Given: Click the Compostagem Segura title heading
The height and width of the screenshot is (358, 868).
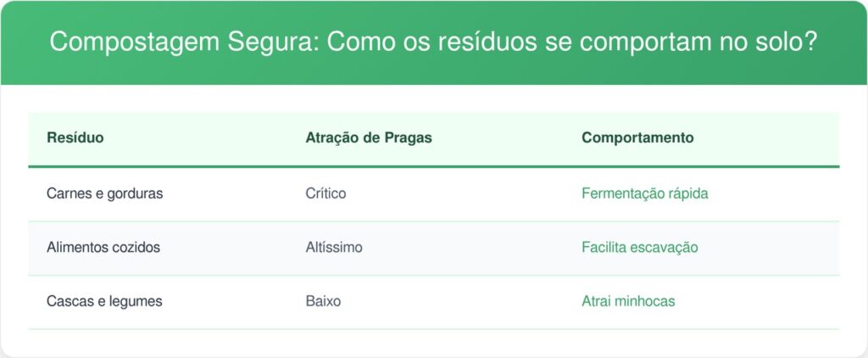Looking at the screenshot, I should pos(433,42).
